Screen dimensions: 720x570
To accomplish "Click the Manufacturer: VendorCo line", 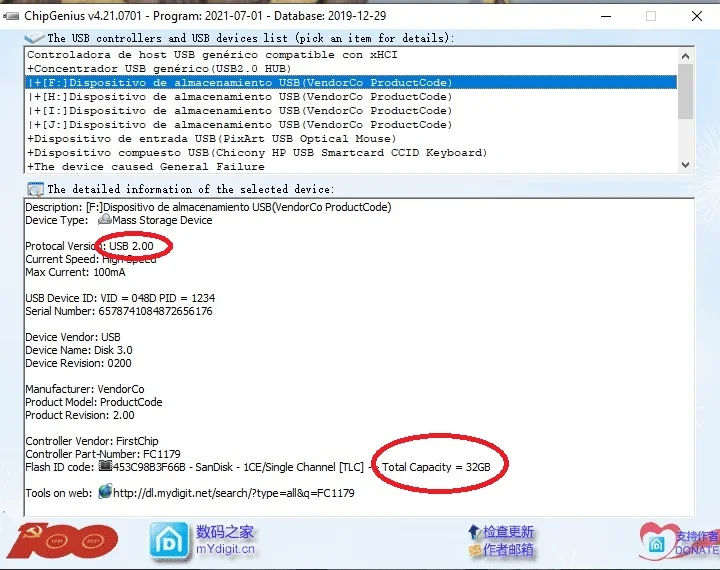I will click(85, 389).
